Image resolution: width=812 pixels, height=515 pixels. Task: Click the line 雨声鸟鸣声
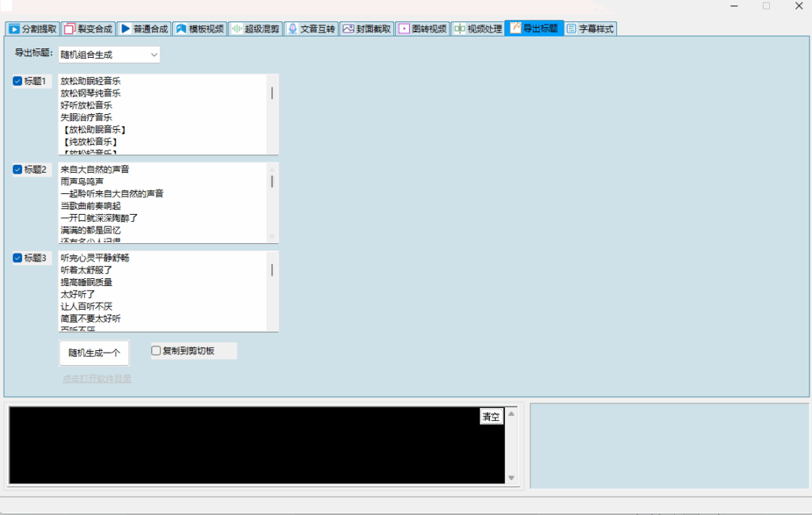click(82, 181)
